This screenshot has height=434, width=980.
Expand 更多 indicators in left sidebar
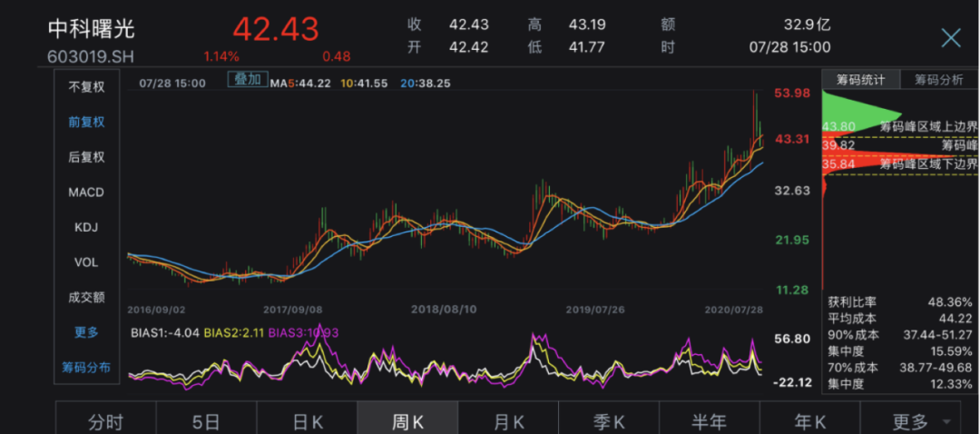click(86, 332)
